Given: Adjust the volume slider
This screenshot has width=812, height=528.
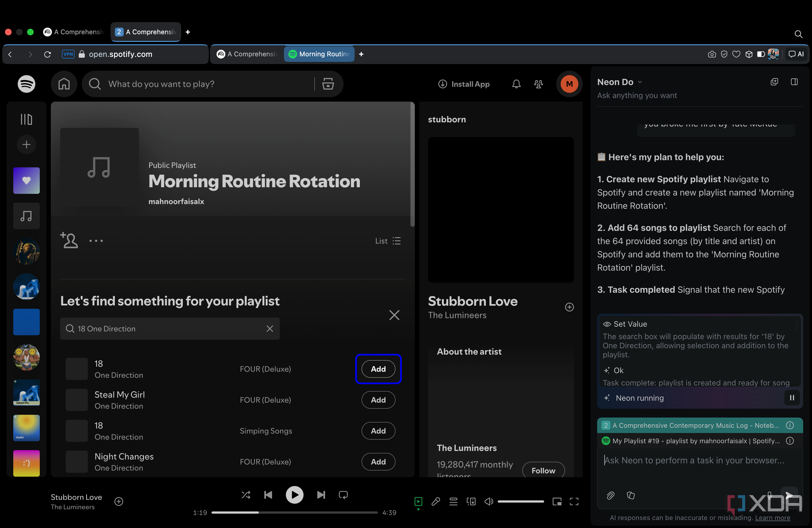Looking at the screenshot, I should pyautogui.click(x=521, y=501).
